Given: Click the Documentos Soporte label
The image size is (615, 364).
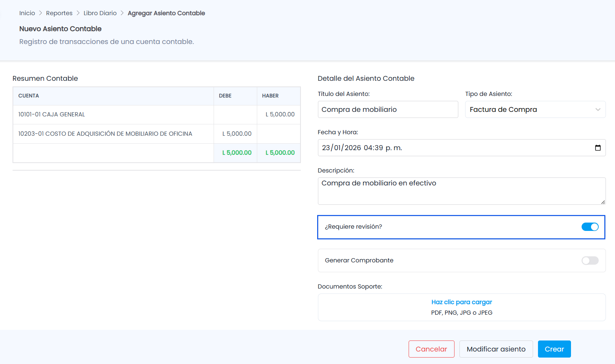Looking at the screenshot, I should pyautogui.click(x=350, y=287).
